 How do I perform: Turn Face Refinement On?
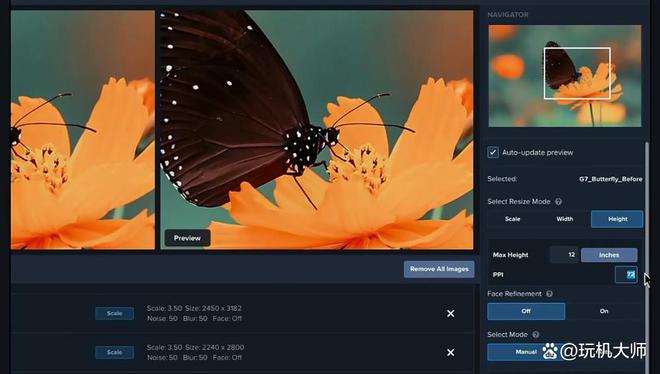click(x=604, y=311)
